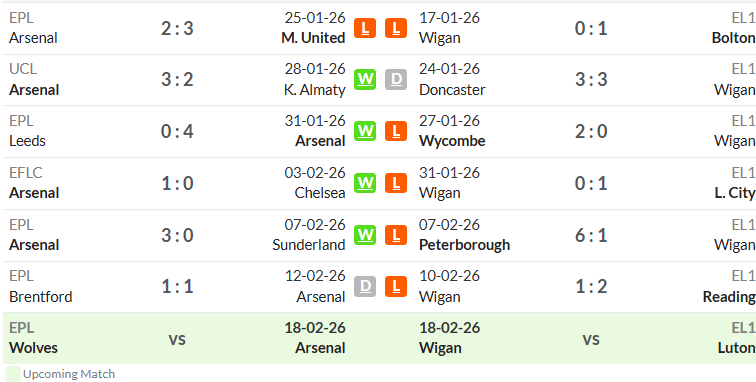Open the Arsenal 2:3 score link
The width and height of the screenshot is (756, 382).
pos(177,28)
